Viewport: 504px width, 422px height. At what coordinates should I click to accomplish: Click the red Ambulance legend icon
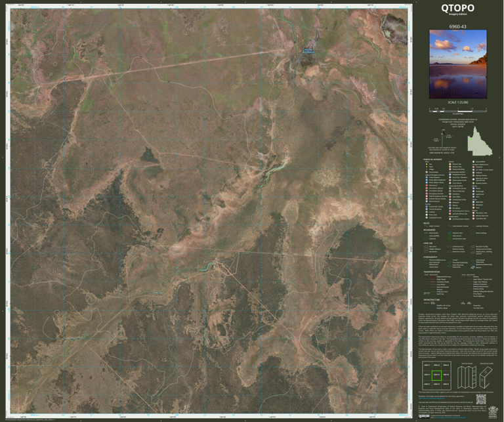point(427,186)
